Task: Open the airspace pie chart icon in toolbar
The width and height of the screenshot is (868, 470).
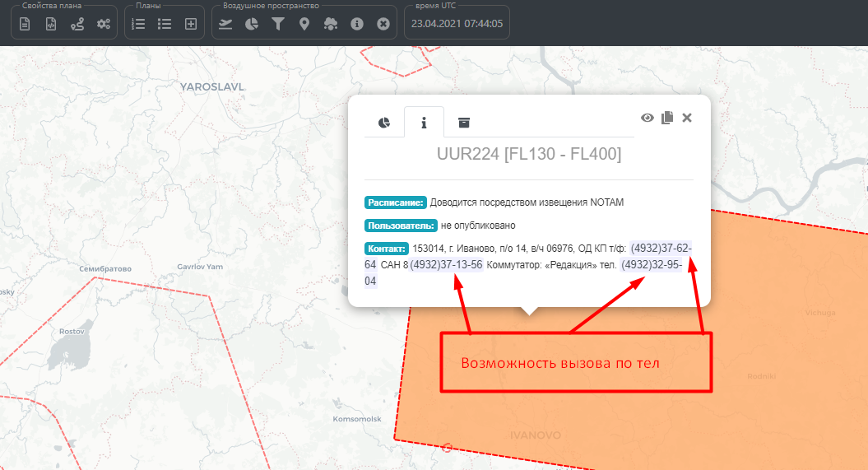Action: point(252,24)
